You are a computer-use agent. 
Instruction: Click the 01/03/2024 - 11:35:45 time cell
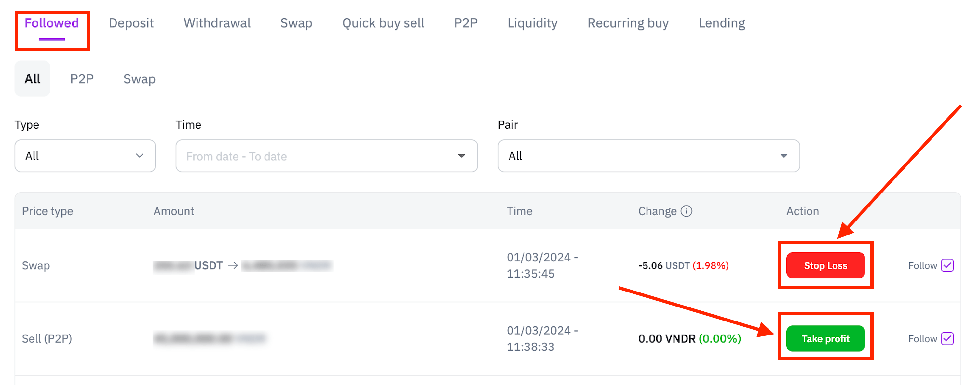pyautogui.click(x=542, y=265)
